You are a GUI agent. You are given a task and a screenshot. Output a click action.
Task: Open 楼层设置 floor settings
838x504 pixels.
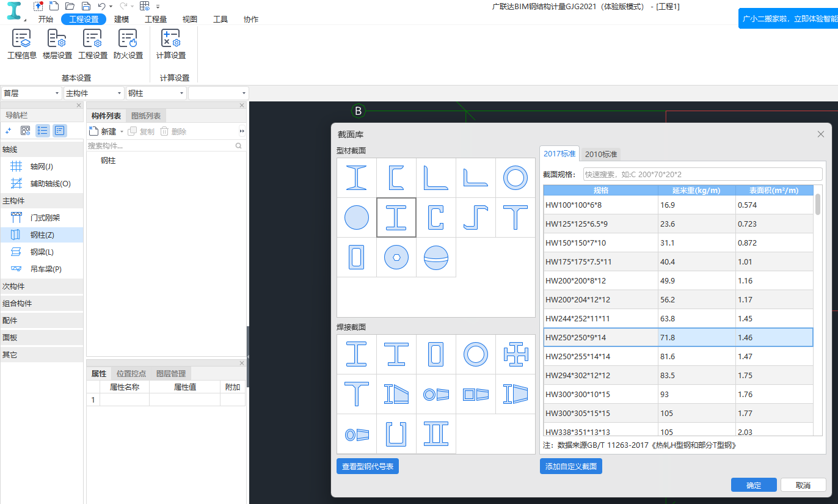pyautogui.click(x=57, y=45)
